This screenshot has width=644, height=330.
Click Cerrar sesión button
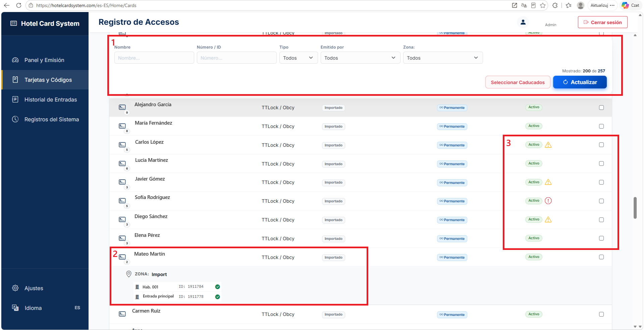pyautogui.click(x=602, y=22)
